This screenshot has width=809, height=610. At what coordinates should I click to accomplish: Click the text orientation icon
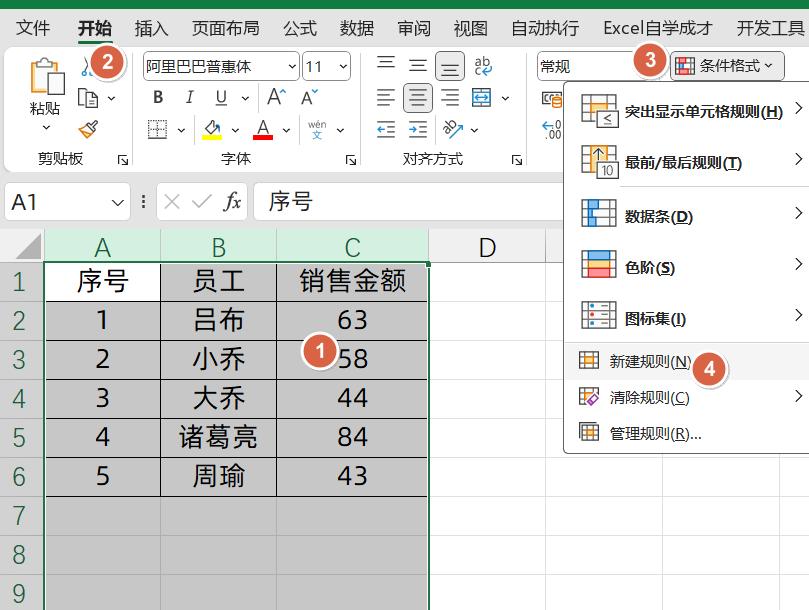452,129
